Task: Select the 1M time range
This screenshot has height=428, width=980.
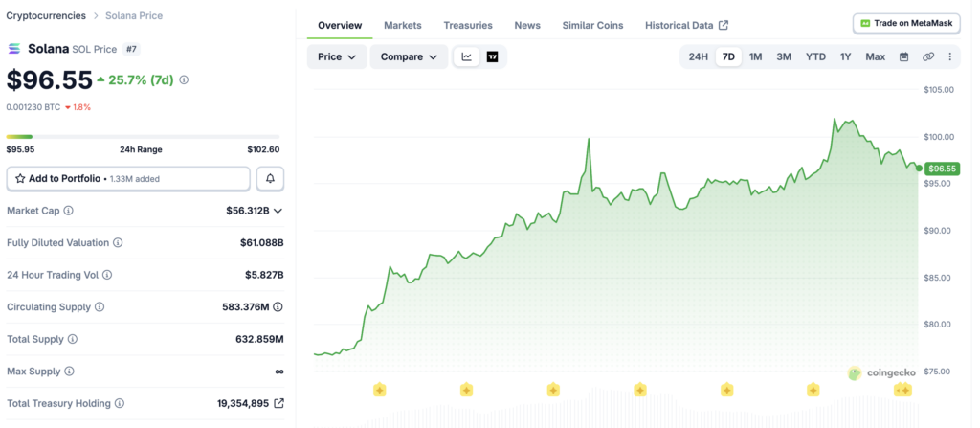Action: (x=756, y=56)
